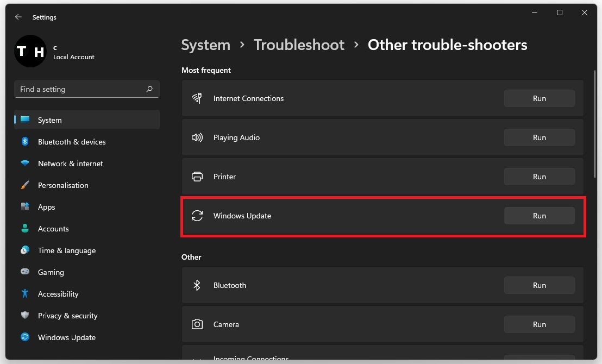Click the TH profile avatar

pyautogui.click(x=30, y=51)
